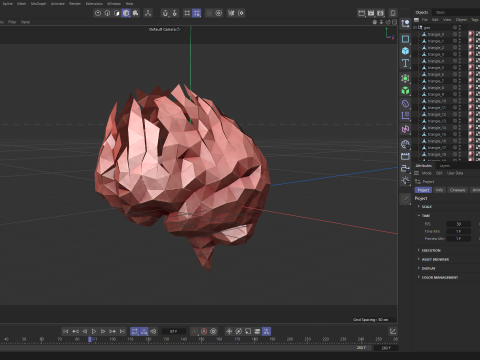Click the current frame field in timeline bar

point(174,331)
